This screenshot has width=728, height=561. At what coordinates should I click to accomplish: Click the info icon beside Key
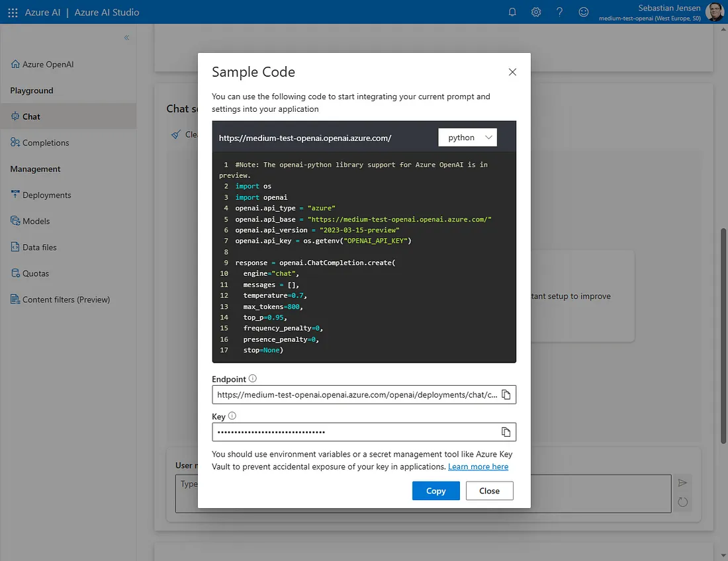click(232, 417)
